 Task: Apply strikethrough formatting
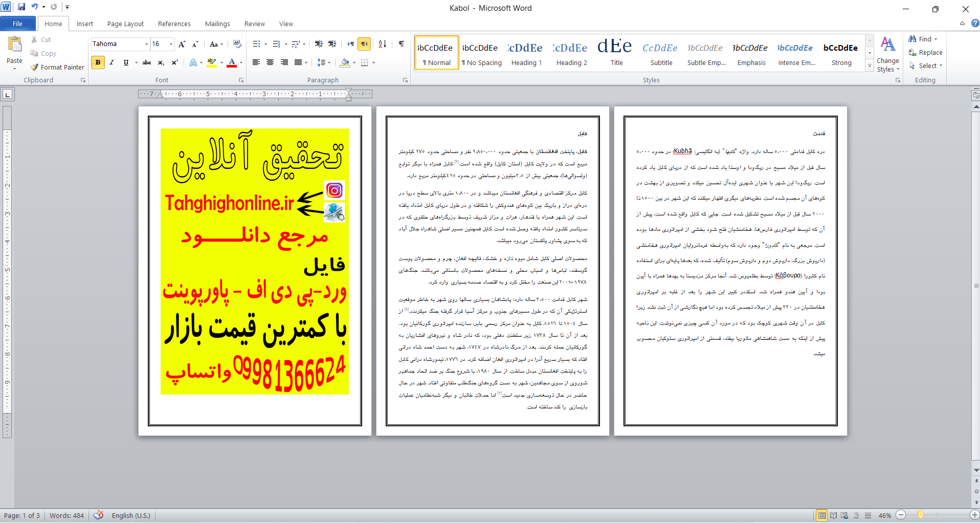click(x=147, y=62)
